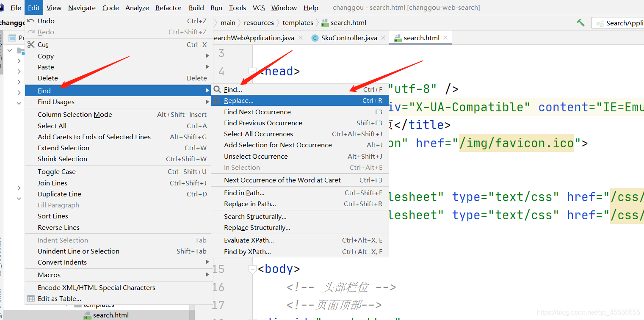This screenshot has height=320, width=644.
Task: Open the File menu
Action: [x=16, y=8]
